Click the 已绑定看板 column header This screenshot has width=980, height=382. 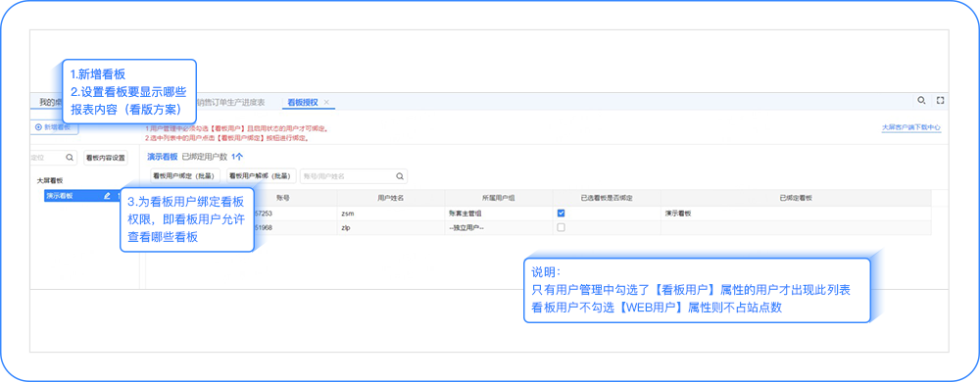coord(796,198)
